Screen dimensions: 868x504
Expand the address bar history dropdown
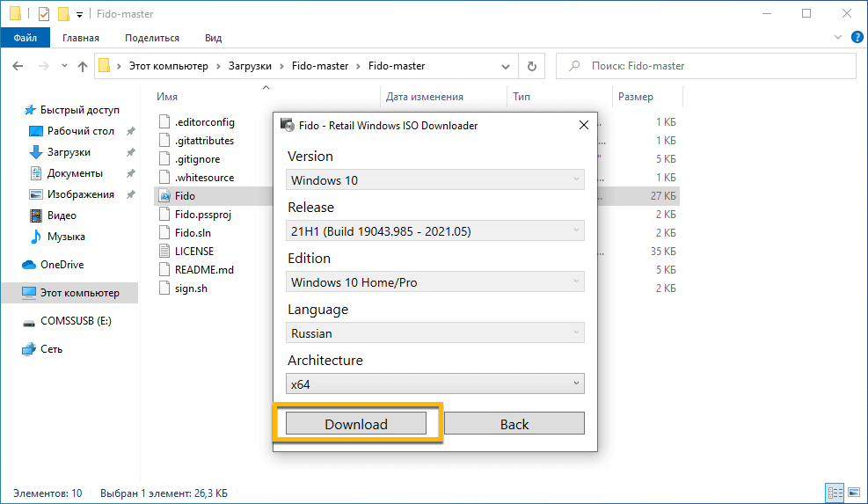click(x=506, y=67)
